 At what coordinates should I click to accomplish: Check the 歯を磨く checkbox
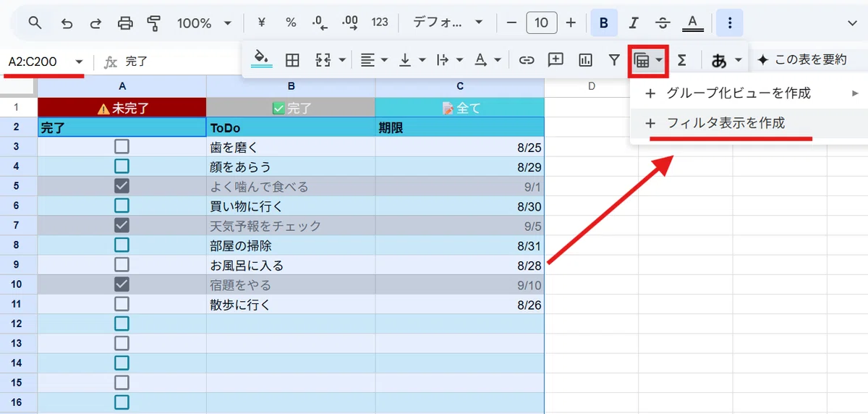point(122,147)
